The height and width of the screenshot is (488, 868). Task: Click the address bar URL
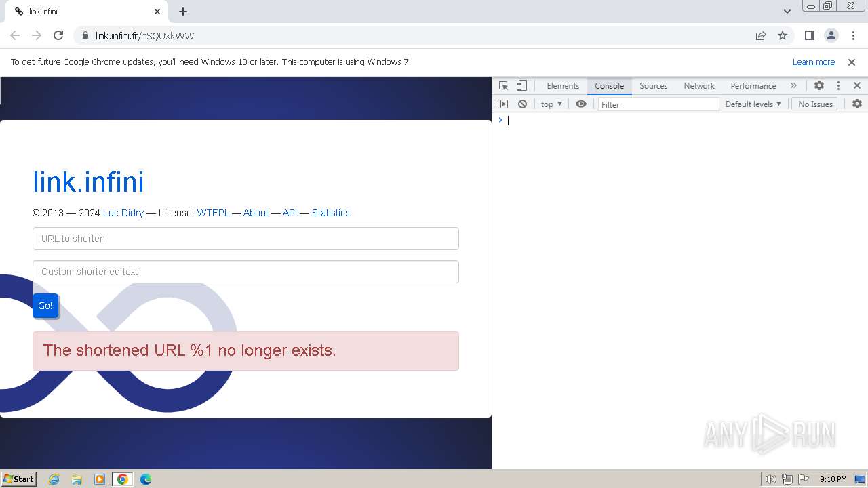point(144,35)
